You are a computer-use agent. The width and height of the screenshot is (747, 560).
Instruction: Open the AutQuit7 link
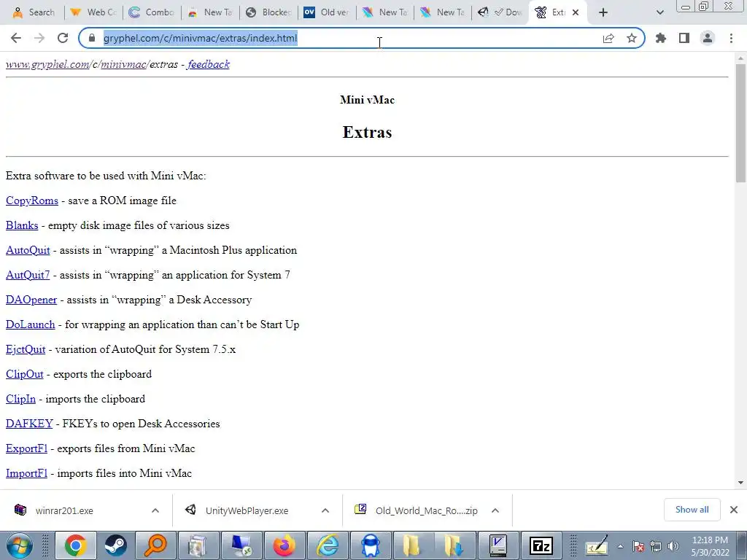[28, 275]
